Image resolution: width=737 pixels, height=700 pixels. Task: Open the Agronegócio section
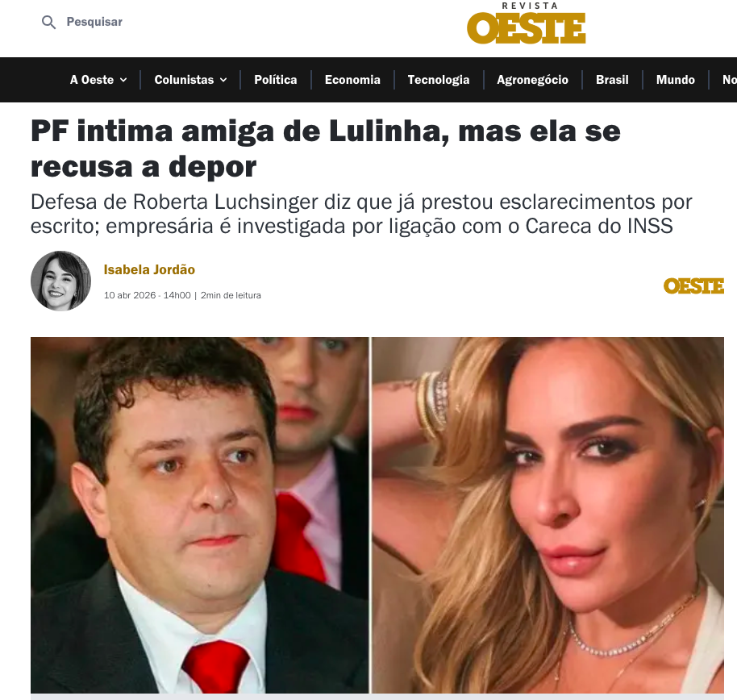point(532,80)
